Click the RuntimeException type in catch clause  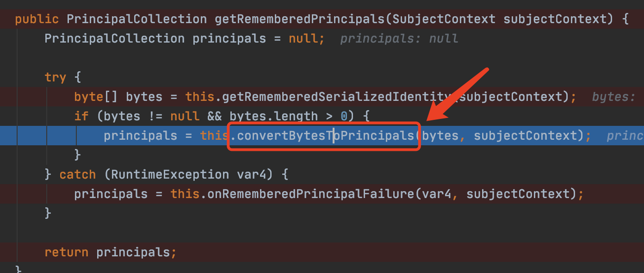(x=170, y=174)
